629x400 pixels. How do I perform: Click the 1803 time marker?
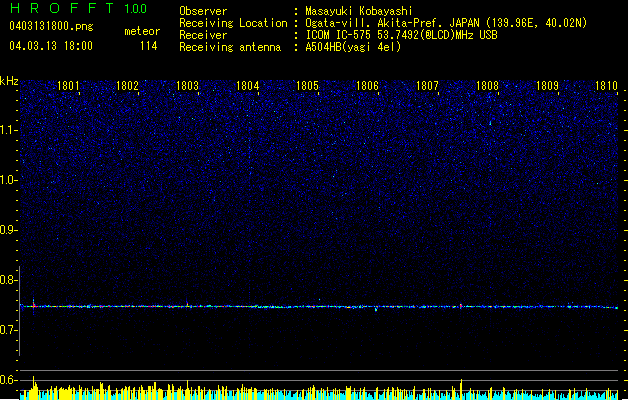[x=187, y=86]
